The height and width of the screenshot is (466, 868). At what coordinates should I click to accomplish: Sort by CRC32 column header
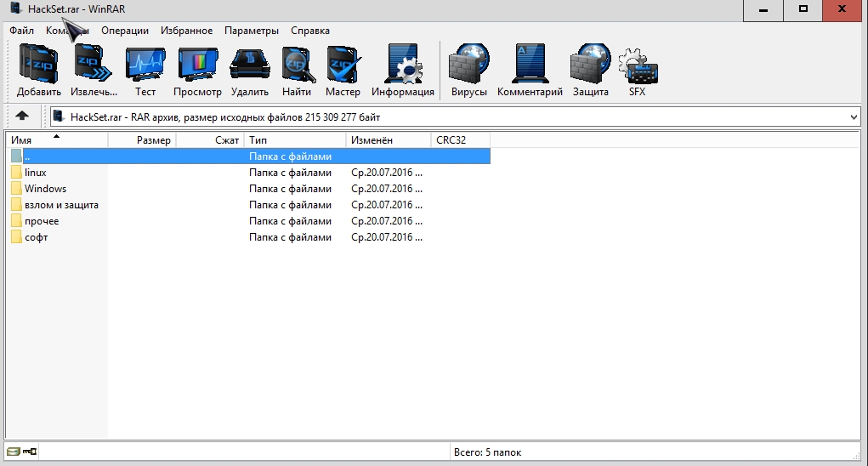(461, 140)
